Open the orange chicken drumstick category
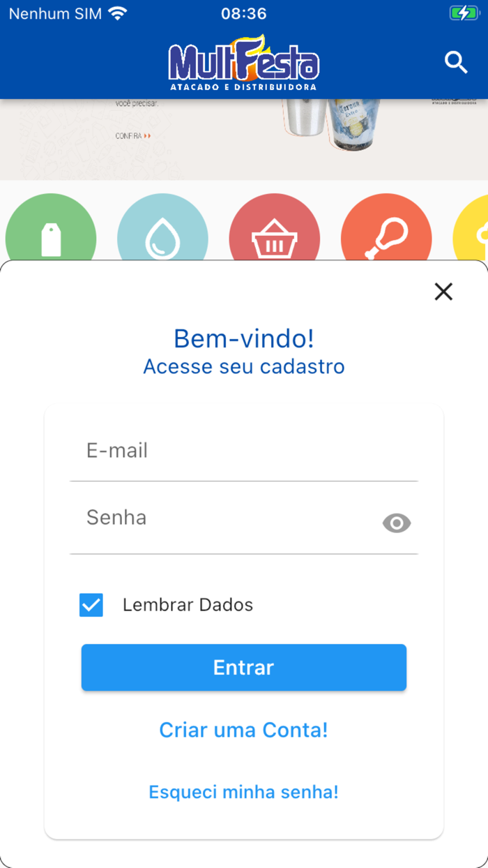The width and height of the screenshot is (488, 868). (386, 234)
